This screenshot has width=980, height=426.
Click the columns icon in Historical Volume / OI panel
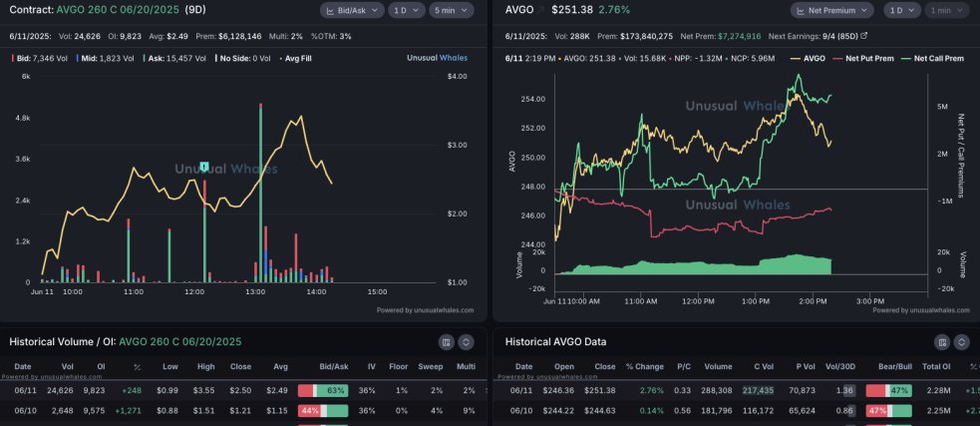point(446,342)
